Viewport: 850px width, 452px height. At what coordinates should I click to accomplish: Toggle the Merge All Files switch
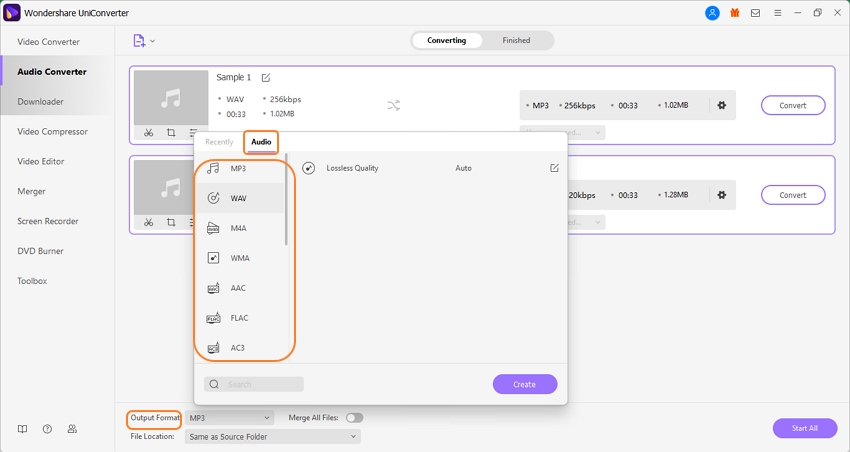tap(354, 418)
